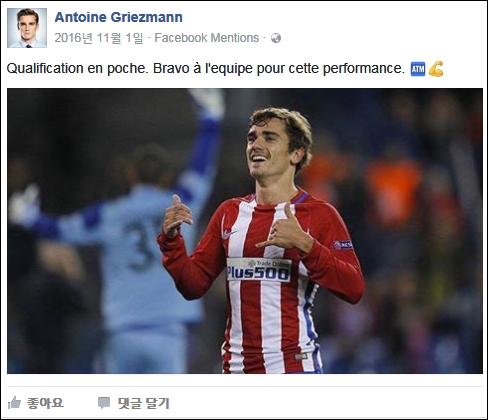The width and height of the screenshot is (488, 420).
Task: Click the word Qualification in post text
Action: click(x=45, y=68)
